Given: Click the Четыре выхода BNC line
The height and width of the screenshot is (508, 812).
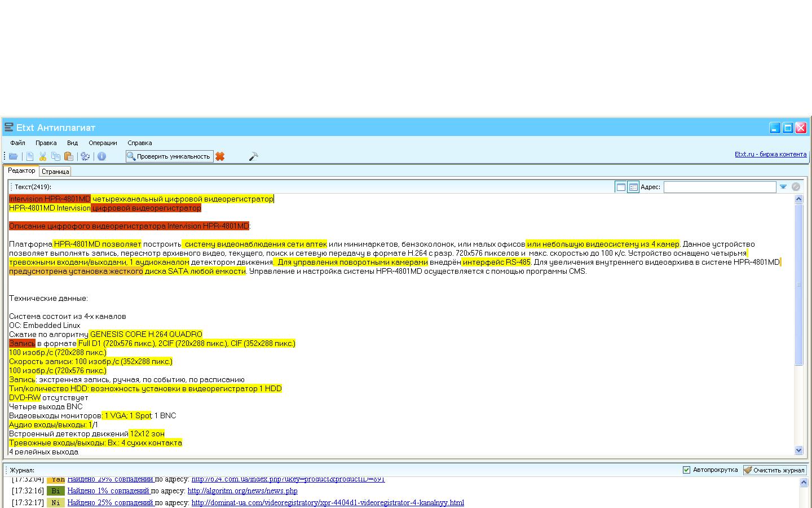Looking at the screenshot, I should [x=46, y=406].
